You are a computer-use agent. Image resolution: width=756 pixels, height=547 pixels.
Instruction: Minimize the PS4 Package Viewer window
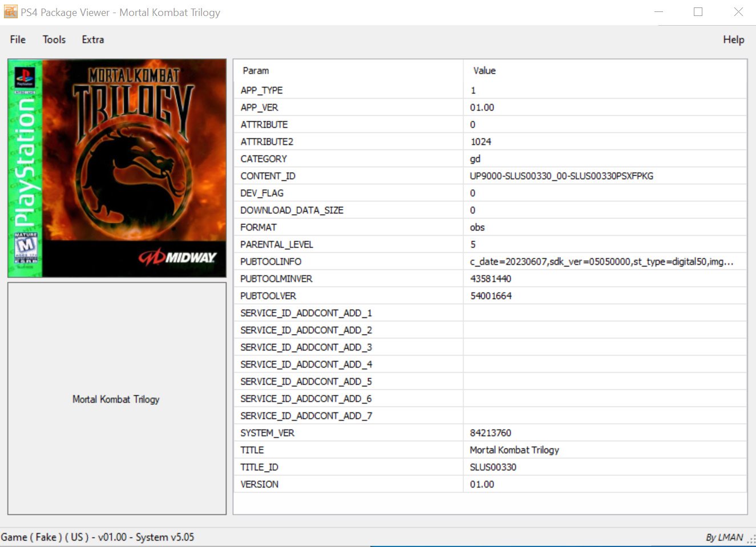click(x=659, y=12)
